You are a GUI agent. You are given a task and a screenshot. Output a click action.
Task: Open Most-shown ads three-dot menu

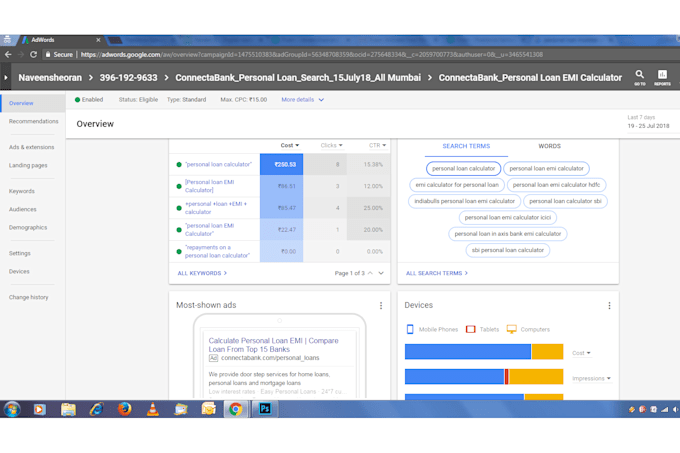(x=381, y=306)
